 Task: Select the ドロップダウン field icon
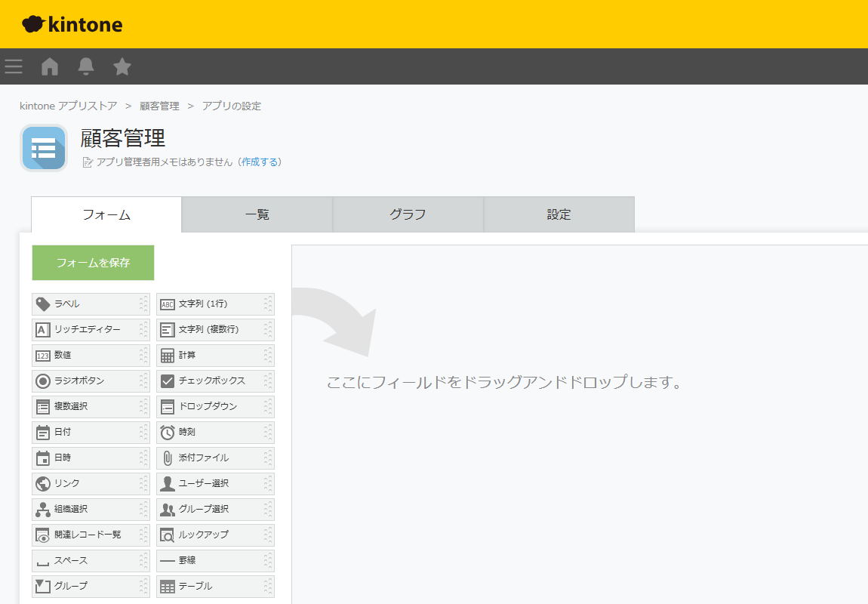click(x=167, y=407)
